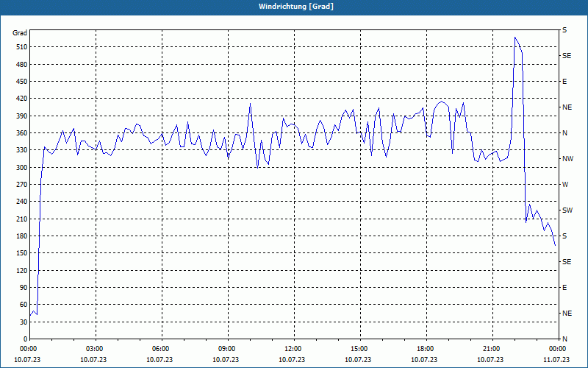Select the 420 degree axis value
The height and width of the screenshot is (368, 588).
click(22, 99)
